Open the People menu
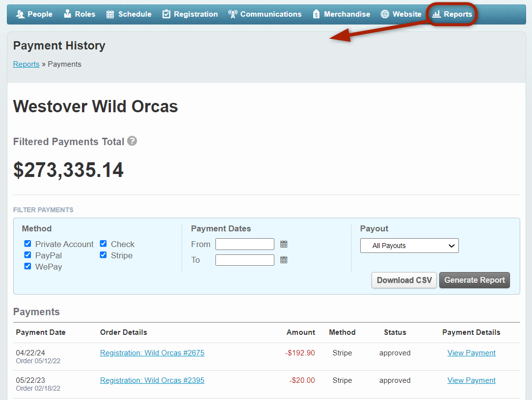The image size is (532, 400). pos(34,14)
